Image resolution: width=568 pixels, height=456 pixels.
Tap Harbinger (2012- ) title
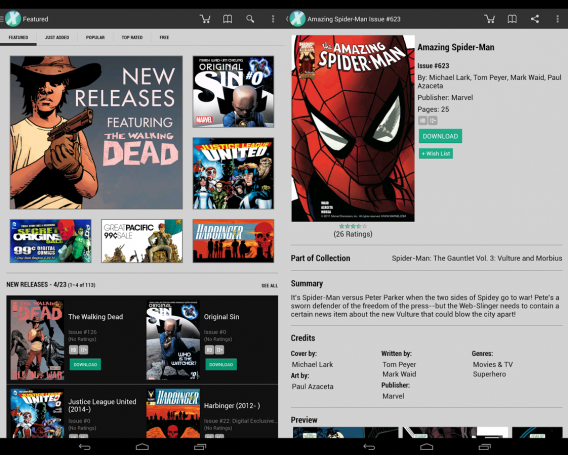click(232, 406)
